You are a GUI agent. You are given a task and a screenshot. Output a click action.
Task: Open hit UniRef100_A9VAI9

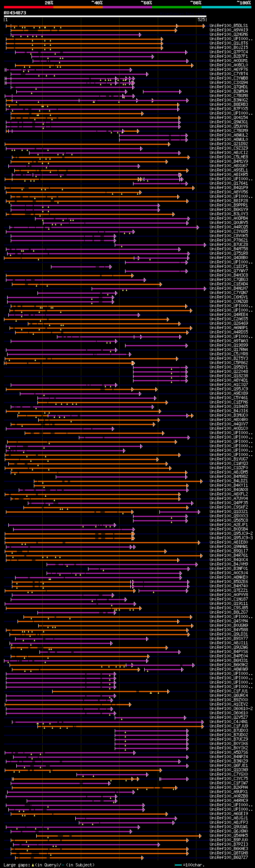229,30
